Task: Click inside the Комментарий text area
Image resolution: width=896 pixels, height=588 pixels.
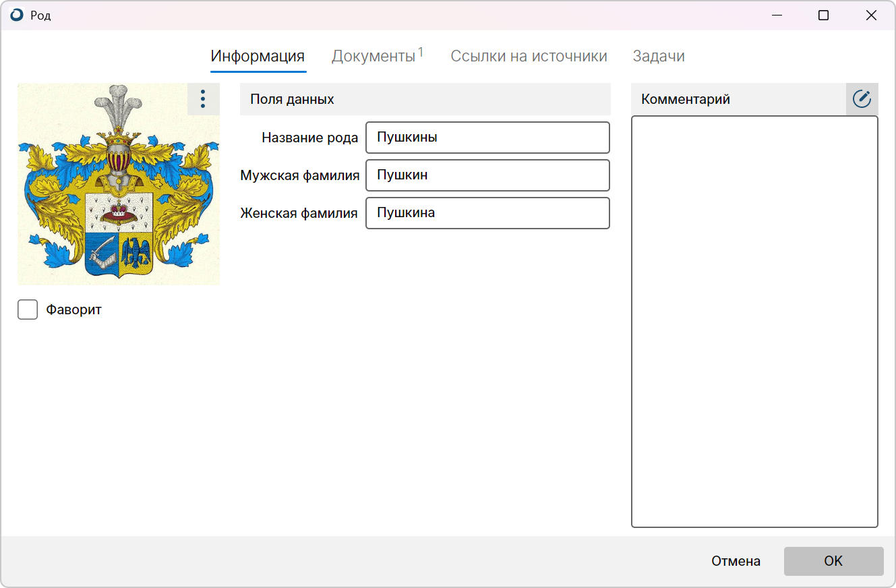Action: point(754,322)
